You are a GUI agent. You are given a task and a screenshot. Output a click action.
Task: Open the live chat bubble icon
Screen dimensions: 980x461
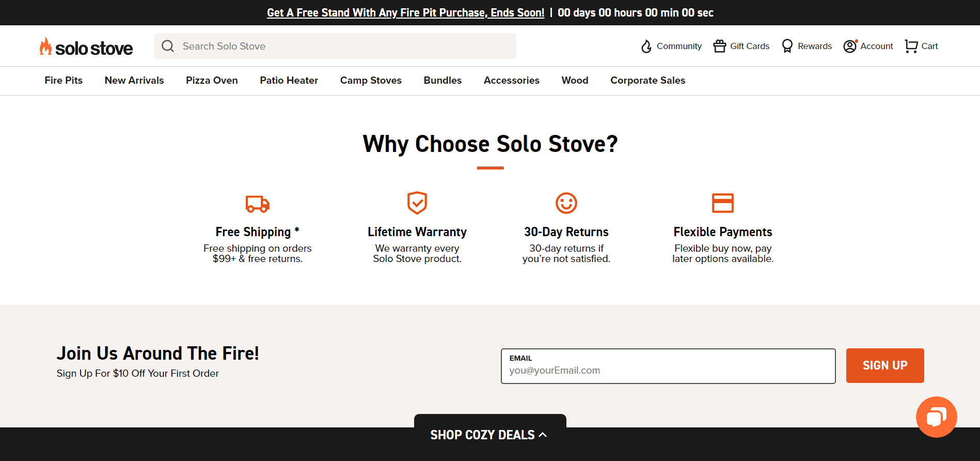point(936,417)
